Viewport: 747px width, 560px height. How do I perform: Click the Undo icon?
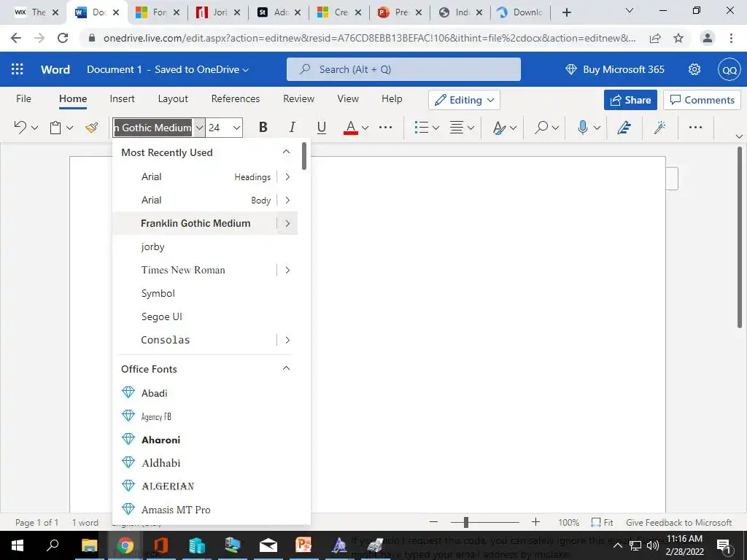click(x=20, y=128)
